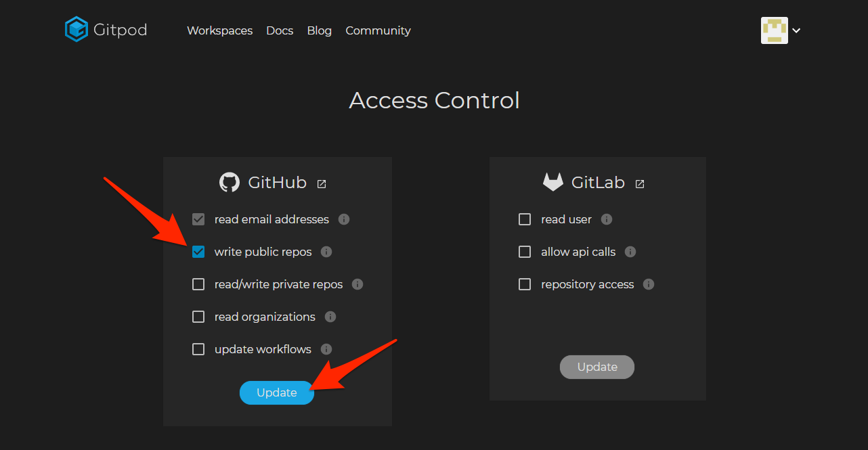Click the Gitpod logo icon
This screenshot has height=450, width=868.
click(77, 30)
